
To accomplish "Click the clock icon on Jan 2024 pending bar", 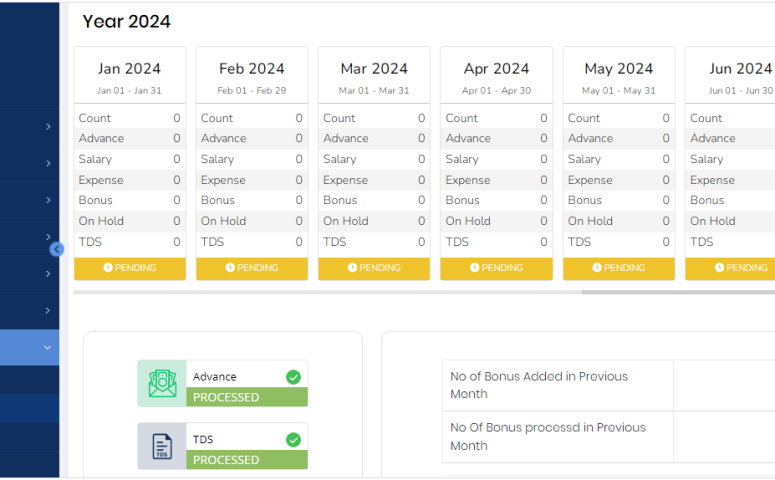I will pyautogui.click(x=108, y=268).
